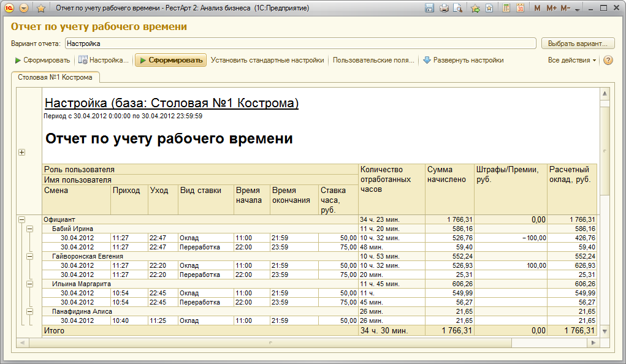Click the -100,00 penalty cell
This screenshot has height=364, width=626.
511,238
